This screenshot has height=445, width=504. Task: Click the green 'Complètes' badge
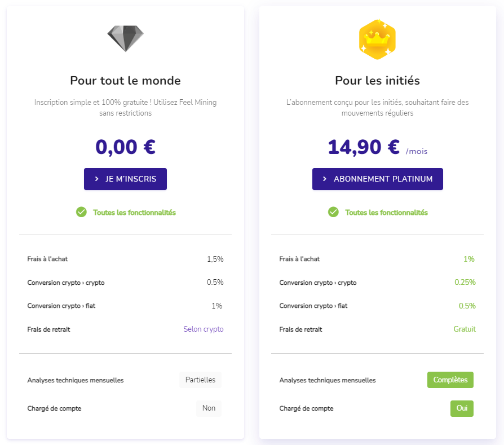point(450,380)
